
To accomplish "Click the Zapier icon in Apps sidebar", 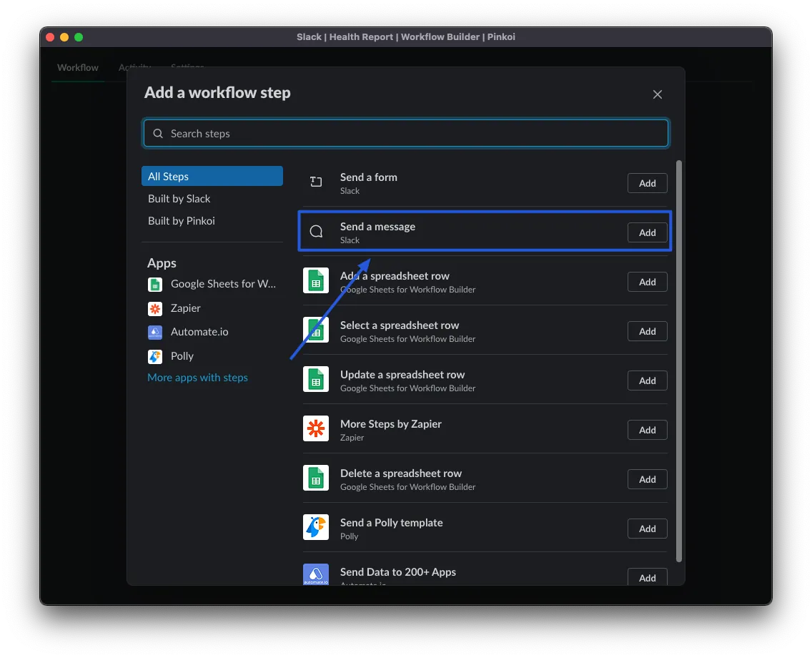I will tap(155, 308).
